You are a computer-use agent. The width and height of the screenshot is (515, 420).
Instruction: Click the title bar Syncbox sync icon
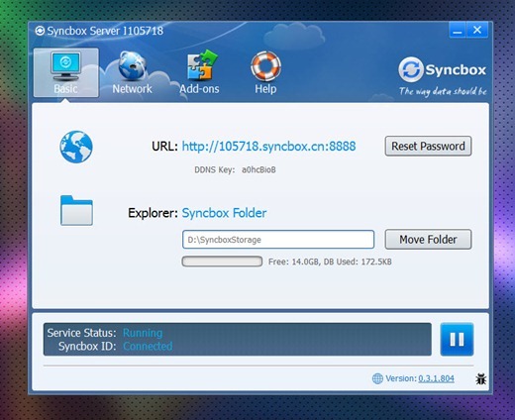pyautogui.click(x=40, y=31)
